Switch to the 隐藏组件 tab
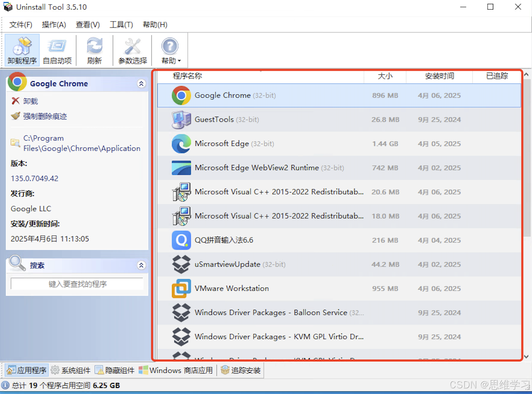Viewport: 532px width, 394px height. [115, 370]
